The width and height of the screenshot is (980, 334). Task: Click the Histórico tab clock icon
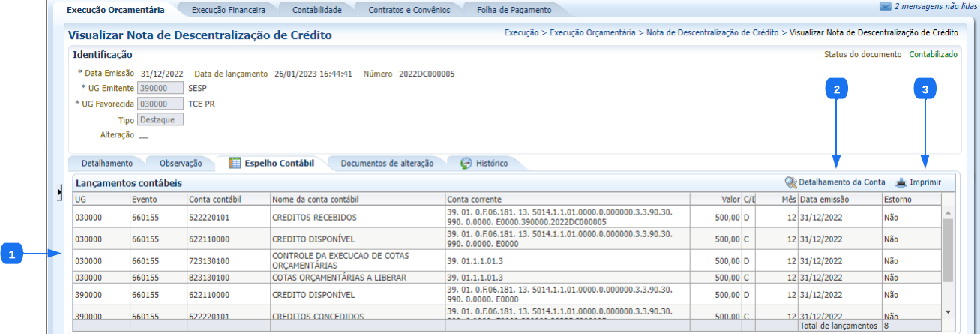[466, 163]
